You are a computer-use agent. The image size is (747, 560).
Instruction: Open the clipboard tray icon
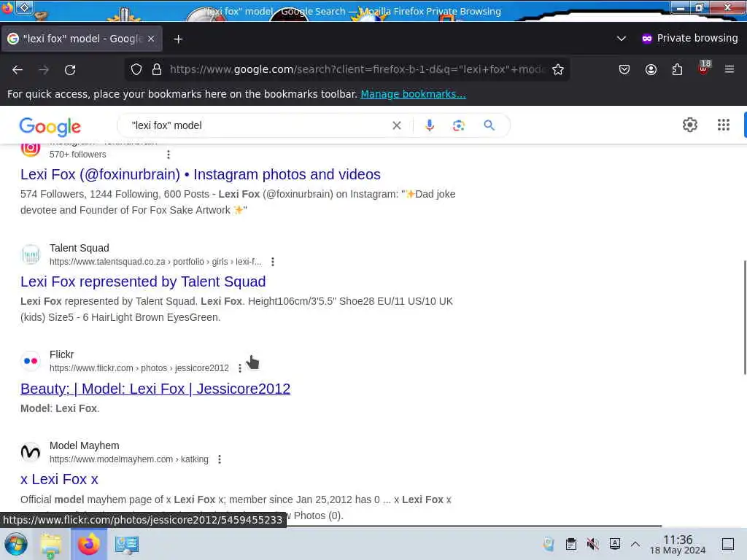(x=570, y=544)
